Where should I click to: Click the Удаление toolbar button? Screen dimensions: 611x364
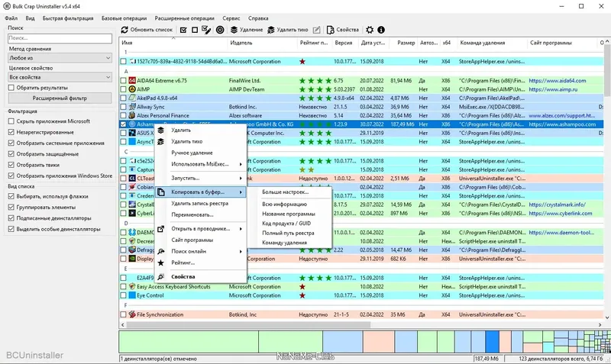click(x=246, y=30)
